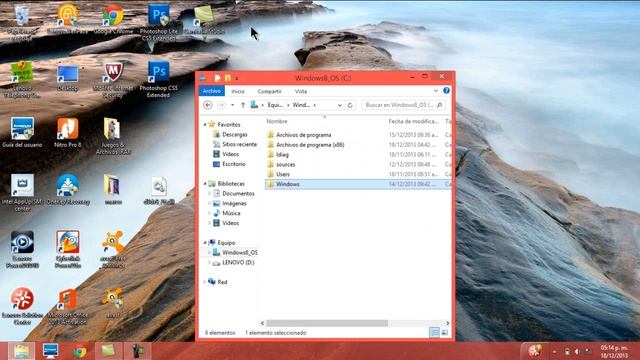
Task: Open recent locations dropdown arrow
Action: pyautogui.click(x=232, y=105)
